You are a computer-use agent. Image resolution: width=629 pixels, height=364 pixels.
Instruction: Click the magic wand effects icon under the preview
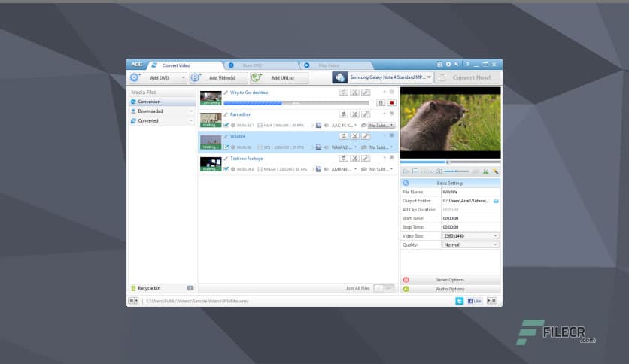tap(496, 171)
